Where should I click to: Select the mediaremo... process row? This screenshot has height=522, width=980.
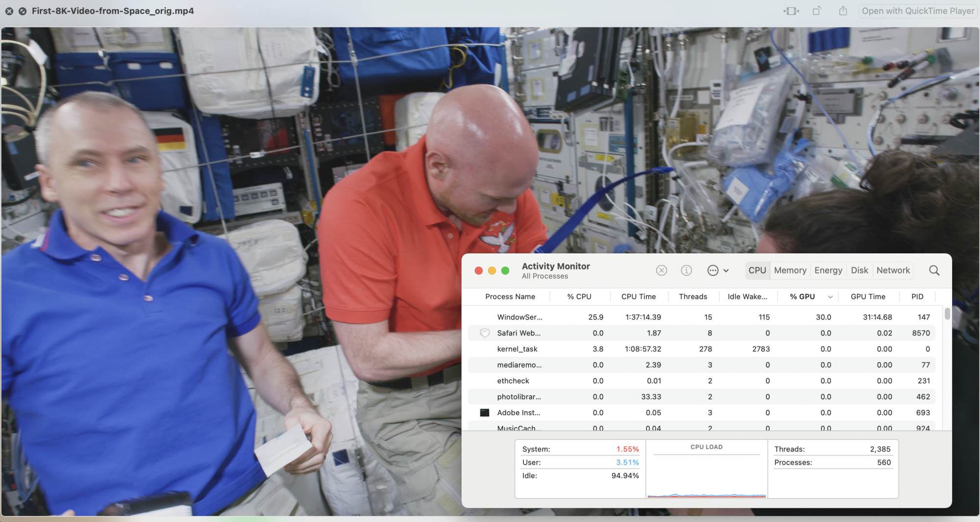pyautogui.click(x=702, y=365)
